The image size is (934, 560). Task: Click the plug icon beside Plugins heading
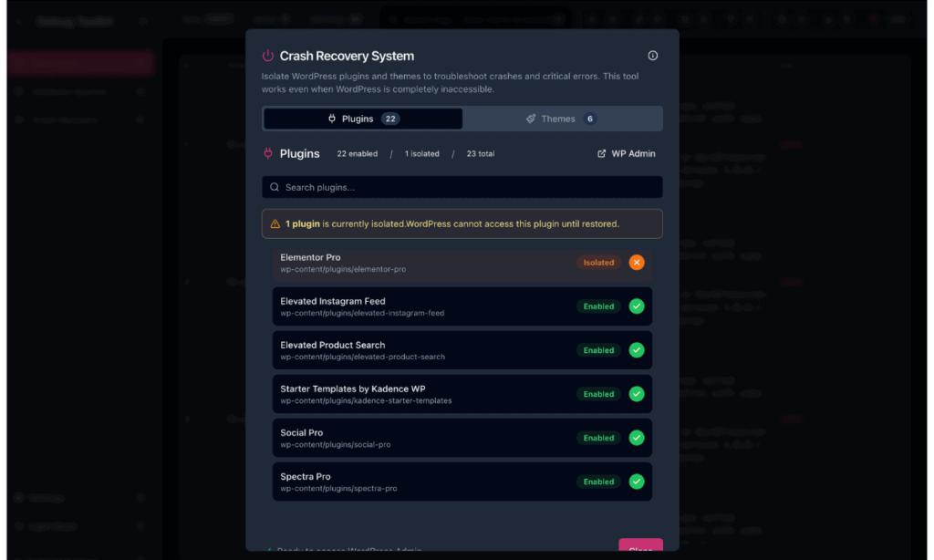[268, 153]
